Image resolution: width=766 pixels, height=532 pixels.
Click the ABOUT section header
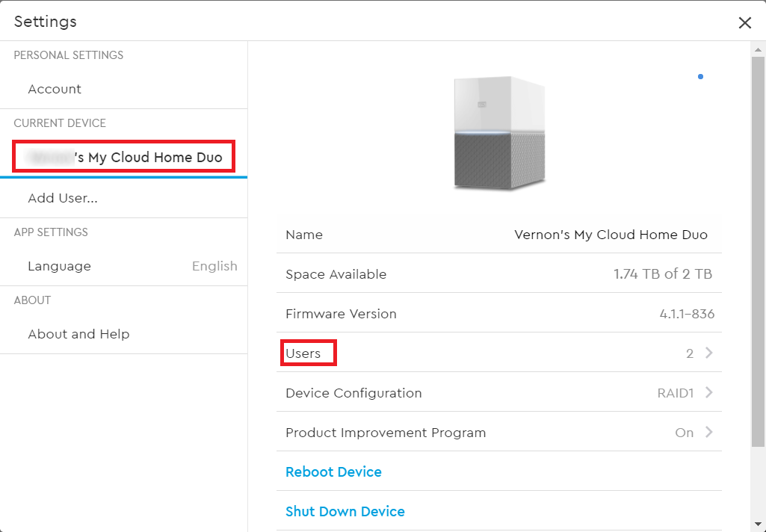32,300
